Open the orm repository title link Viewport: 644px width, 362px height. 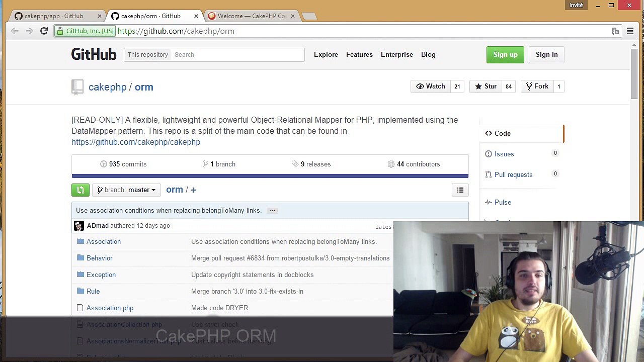(x=144, y=87)
